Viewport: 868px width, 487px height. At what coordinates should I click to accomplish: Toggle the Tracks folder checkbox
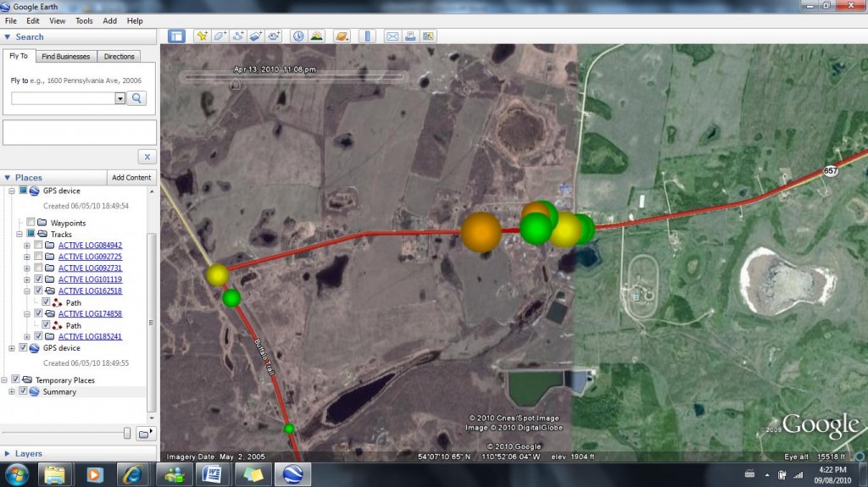31,234
